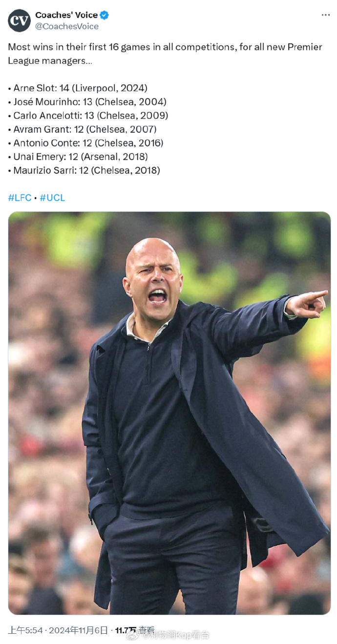This screenshot has height=644, width=337.
Task: Click the José Mourinho: 13 line
Action: (x=87, y=102)
